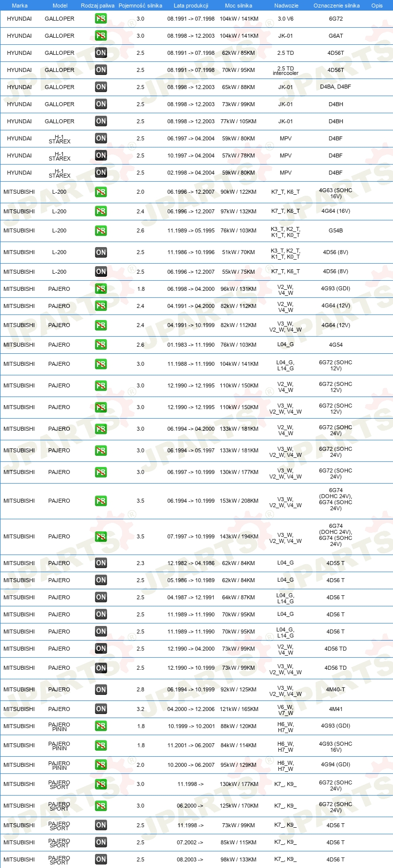This screenshot has width=393, height=868.
Task: Select the production years 06.2000 ->
Action: click(190, 806)
